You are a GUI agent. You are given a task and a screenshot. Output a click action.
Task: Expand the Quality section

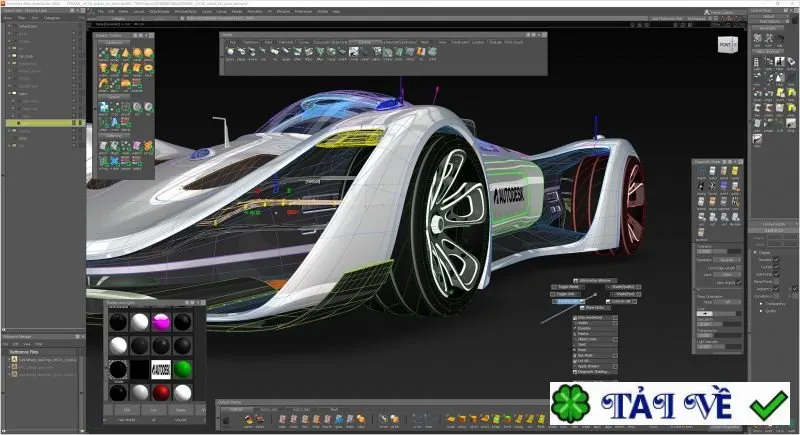(x=761, y=311)
